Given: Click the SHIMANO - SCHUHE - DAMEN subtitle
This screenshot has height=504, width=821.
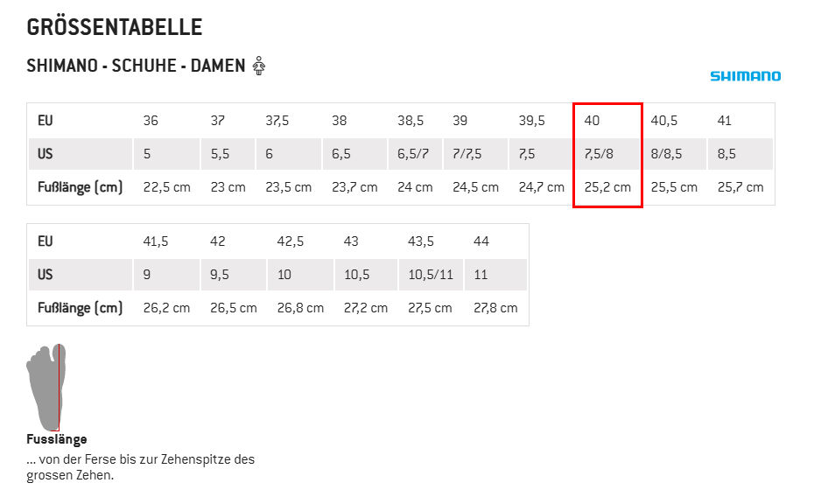Looking at the screenshot, I should click(x=137, y=66).
